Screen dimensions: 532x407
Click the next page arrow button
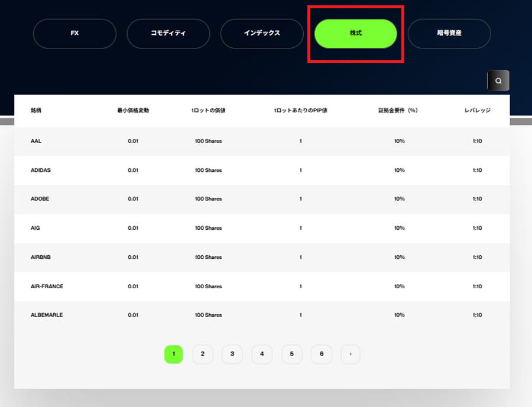351,354
